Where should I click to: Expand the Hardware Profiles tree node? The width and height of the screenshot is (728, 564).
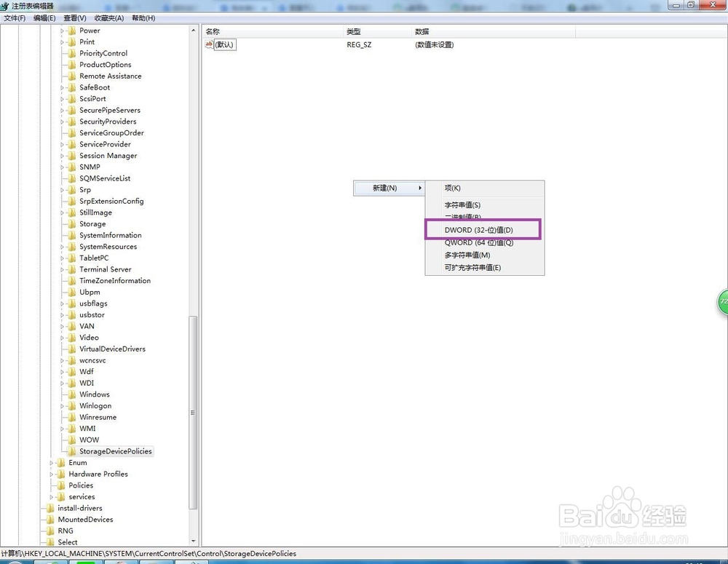(52, 474)
